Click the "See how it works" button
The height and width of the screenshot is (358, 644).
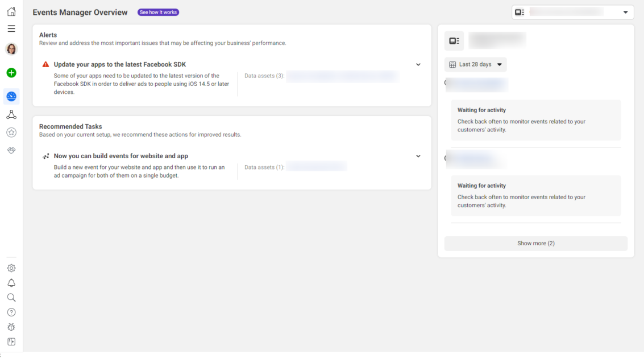(158, 13)
